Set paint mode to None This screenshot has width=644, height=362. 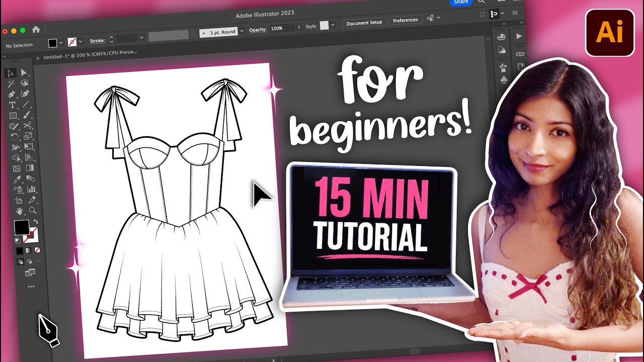(37, 249)
